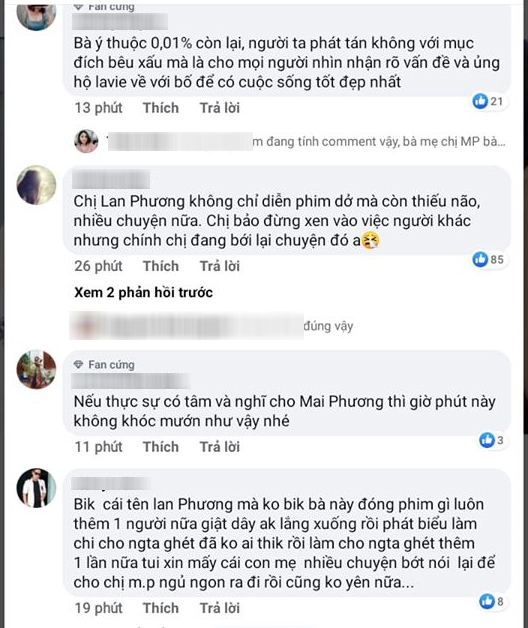Viewport: 528px width, 628px height.
Task: Reply to the 19 phút comment
Action: 220,608
